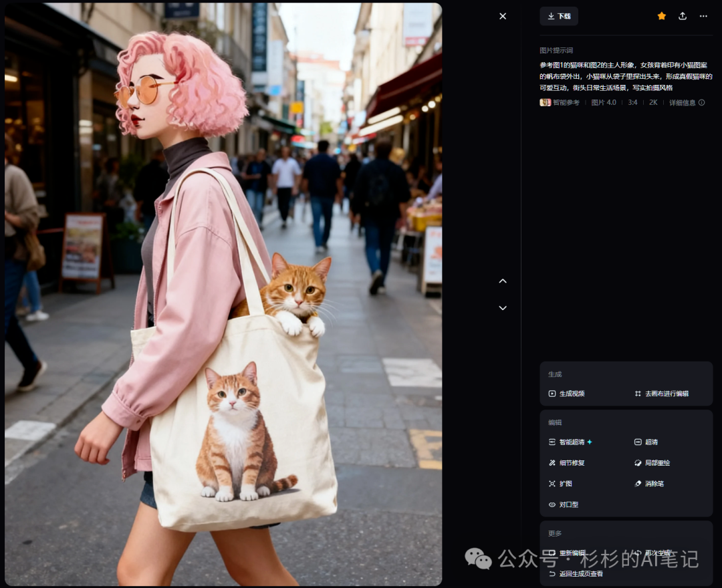The image size is (722, 588).
Task: Go to the previous image with up chevron
Action: 503,281
